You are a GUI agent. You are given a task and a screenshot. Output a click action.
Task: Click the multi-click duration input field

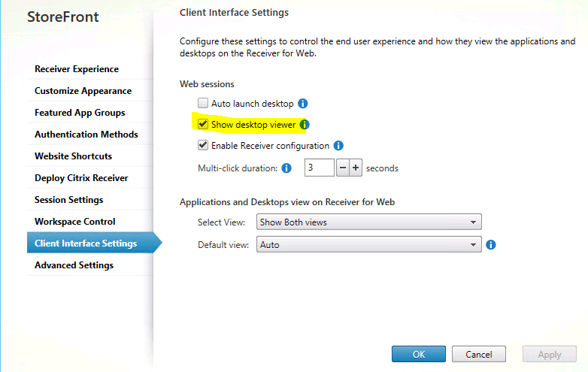point(319,168)
